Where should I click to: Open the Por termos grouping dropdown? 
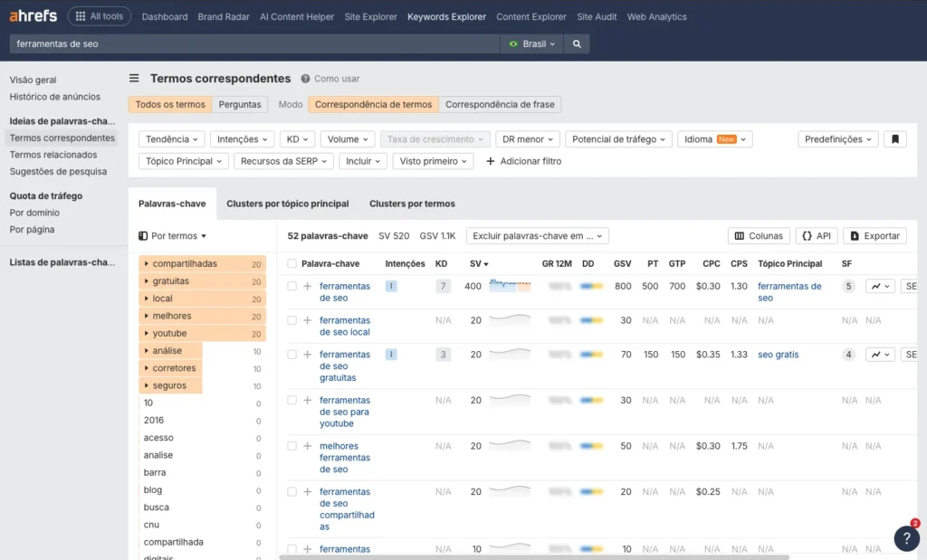[x=172, y=236]
